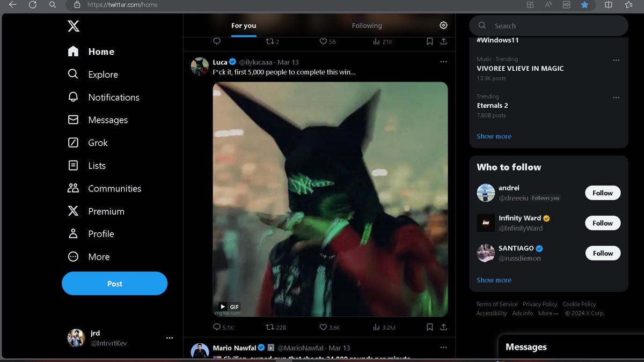This screenshot has height=362, width=644.
Task: Open account menu dots next to jrd
Action: click(x=170, y=338)
